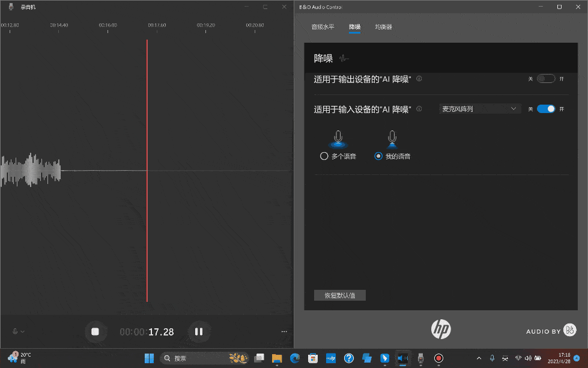This screenshot has width=588, height=368.
Task: Open the recorder microphone selection dropdown
Action: pos(19,331)
